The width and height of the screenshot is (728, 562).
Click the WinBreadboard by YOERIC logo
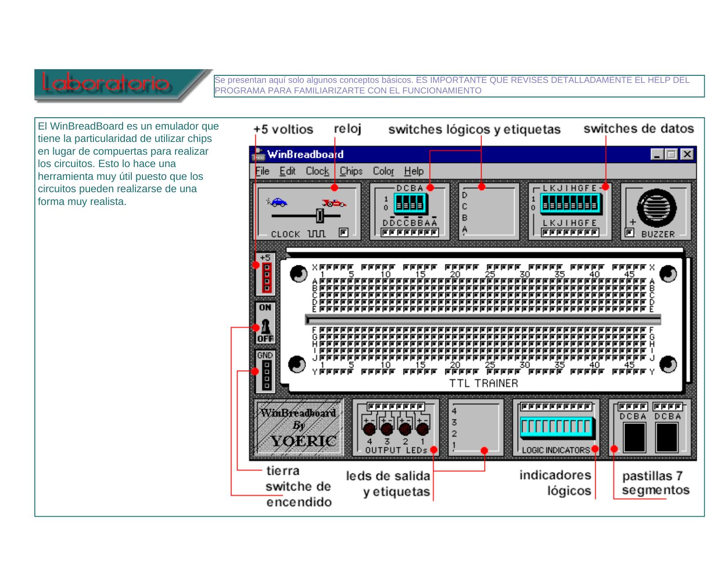pyautogui.click(x=299, y=428)
